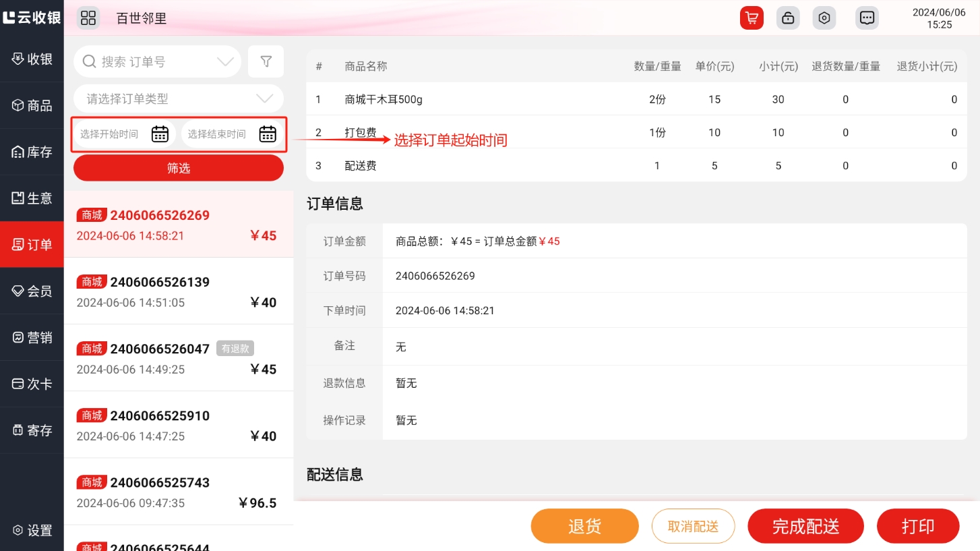The width and height of the screenshot is (980, 551).
Task: Click the funnel filter icon
Action: (266, 62)
